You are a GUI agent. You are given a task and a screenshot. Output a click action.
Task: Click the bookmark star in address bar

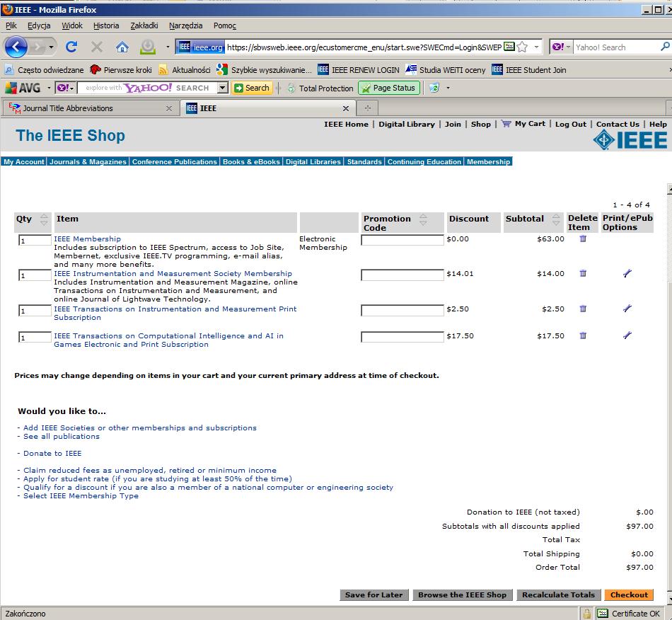(x=522, y=47)
